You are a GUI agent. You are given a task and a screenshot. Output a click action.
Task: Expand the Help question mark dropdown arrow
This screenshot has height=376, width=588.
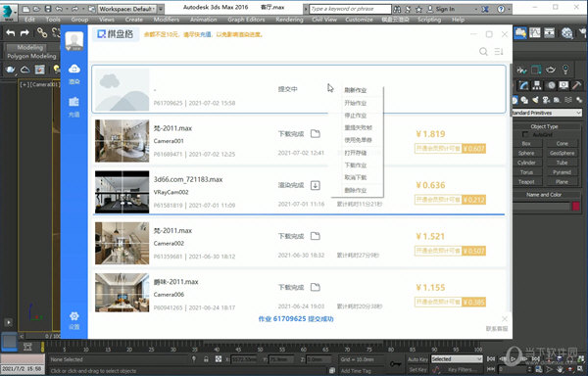(x=510, y=9)
